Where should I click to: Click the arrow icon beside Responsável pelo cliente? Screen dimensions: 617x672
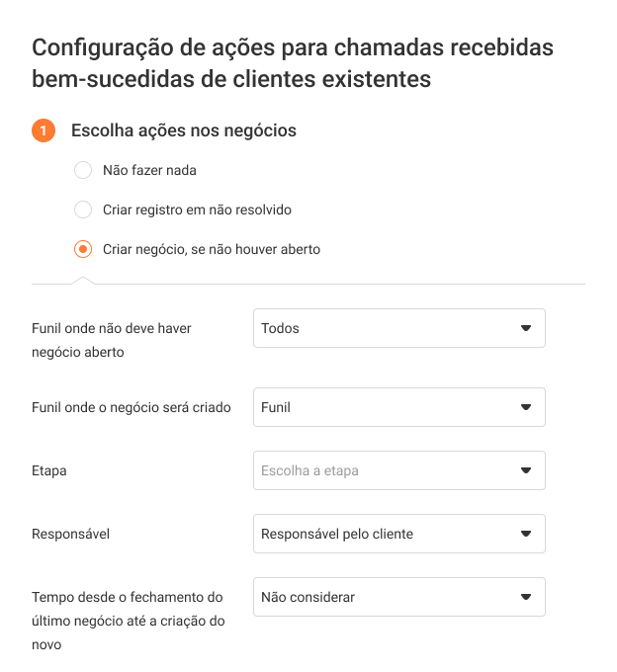pos(526,534)
